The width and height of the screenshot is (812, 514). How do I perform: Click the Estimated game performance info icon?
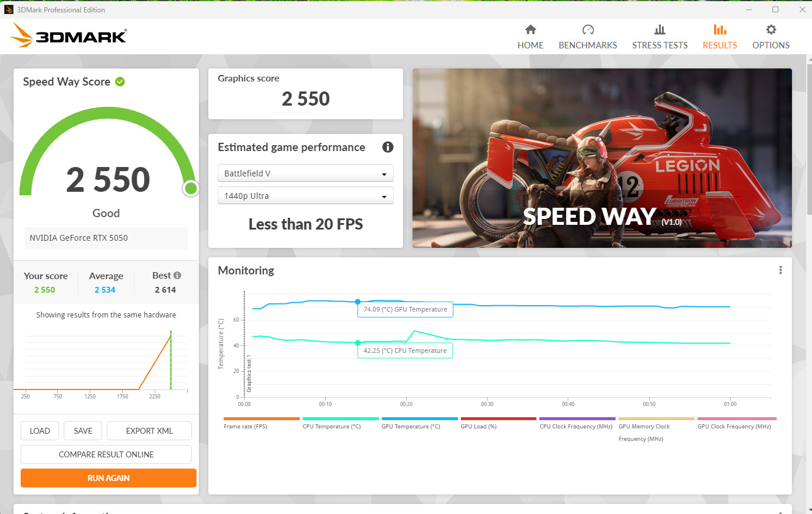388,147
